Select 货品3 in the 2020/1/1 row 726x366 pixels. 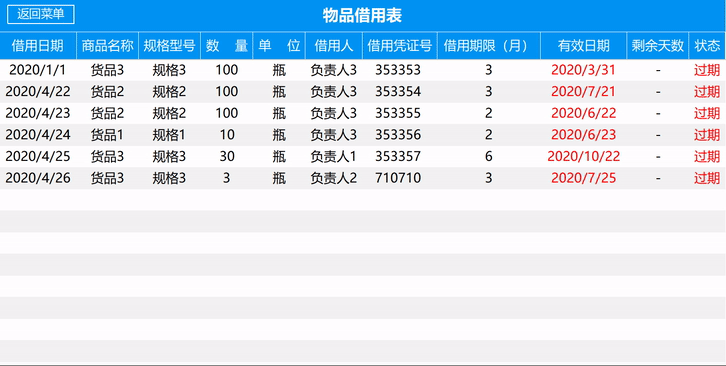pyautogui.click(x=107, y=70)
